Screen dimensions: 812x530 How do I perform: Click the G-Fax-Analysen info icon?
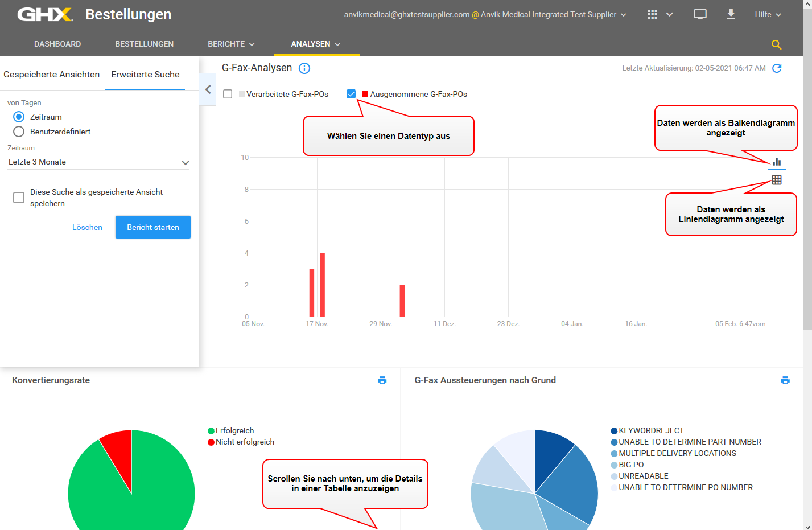[304, 68]
